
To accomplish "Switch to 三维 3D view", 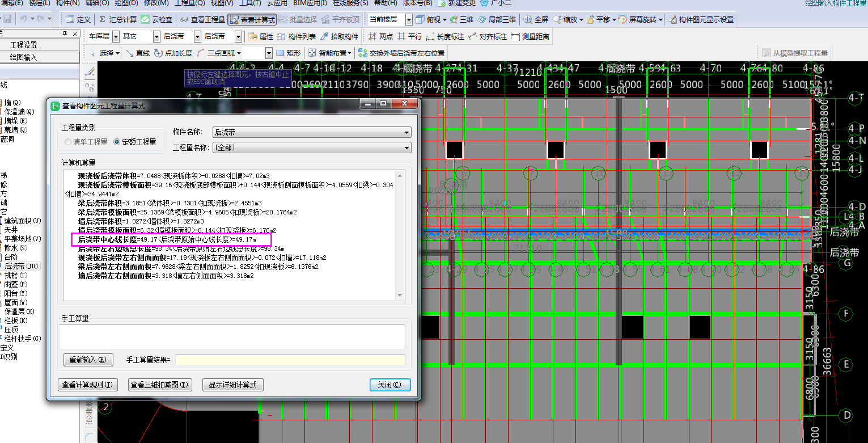I will pos(461,19).
